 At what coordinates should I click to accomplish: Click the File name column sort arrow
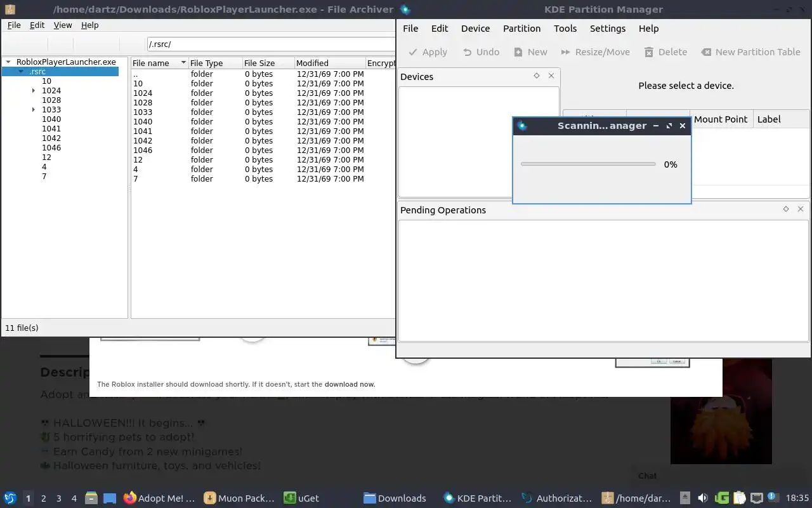click(183, 63)
